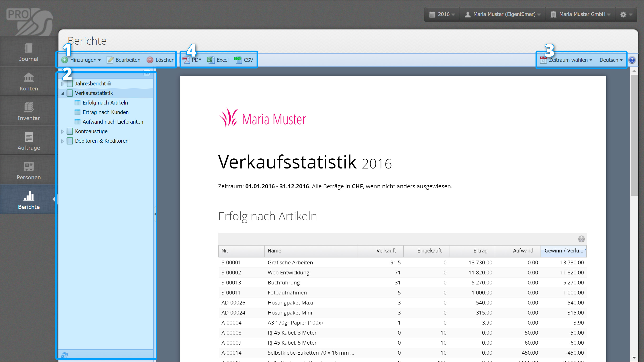Collapse the Verkaufsstatistik tree node
644x362 pixels.
[63, 93]
